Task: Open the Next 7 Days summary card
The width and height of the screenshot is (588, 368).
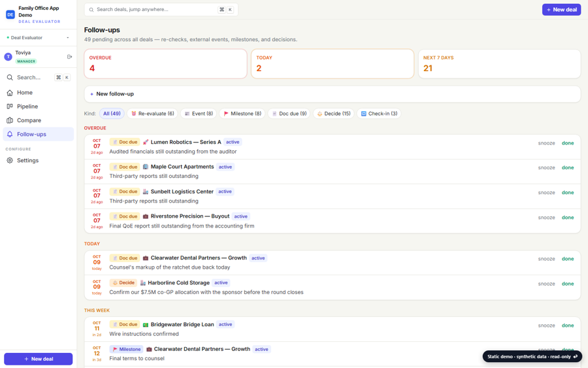Action: 500,64
